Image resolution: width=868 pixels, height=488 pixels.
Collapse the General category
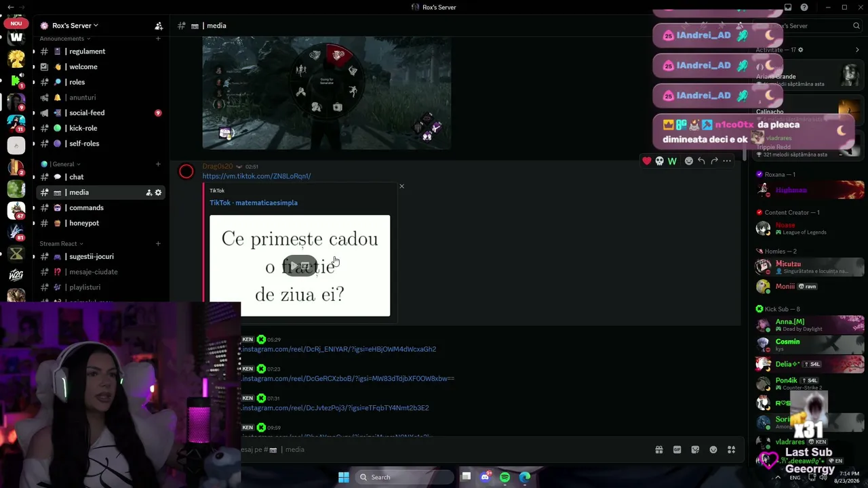click(60, 164)
